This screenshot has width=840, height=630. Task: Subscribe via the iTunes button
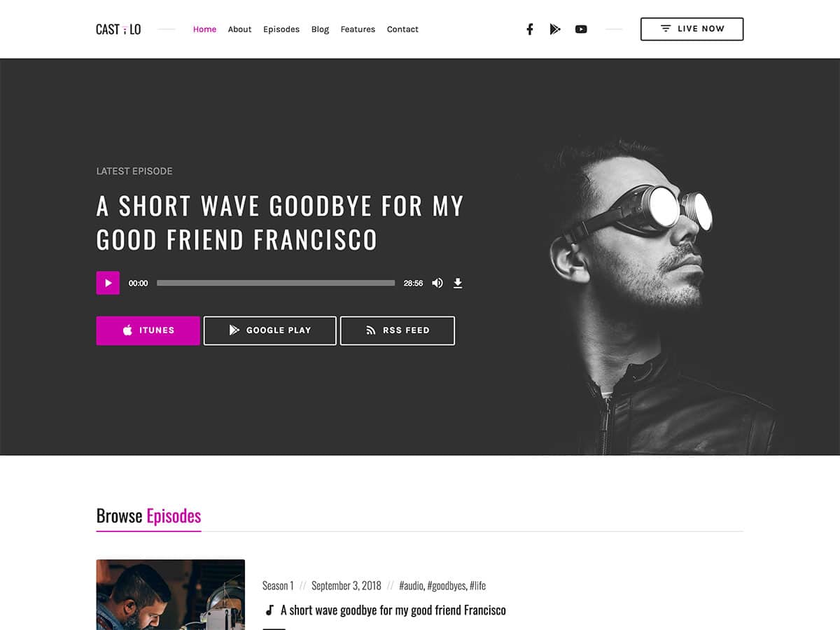coord(148,330)
